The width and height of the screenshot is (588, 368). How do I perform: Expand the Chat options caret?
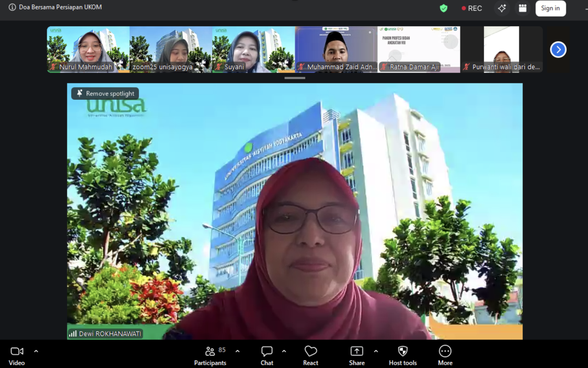(284, 351)
